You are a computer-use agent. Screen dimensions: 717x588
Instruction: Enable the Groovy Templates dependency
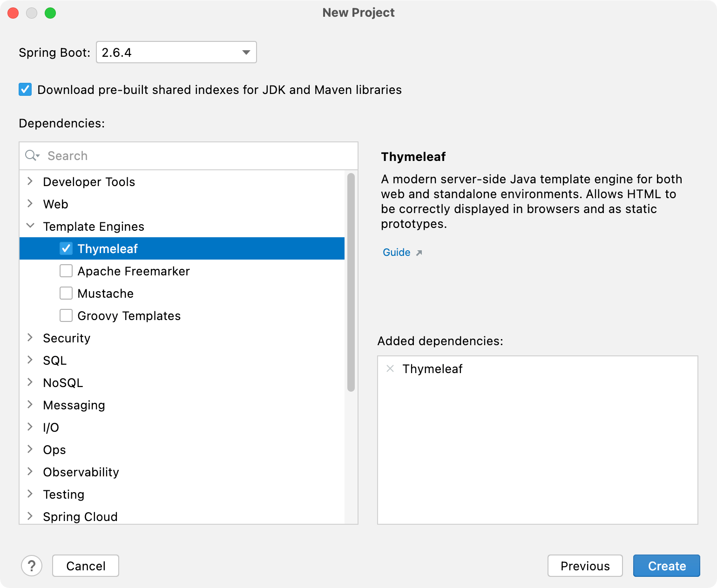pyautogui.click(x=66, y=315)
